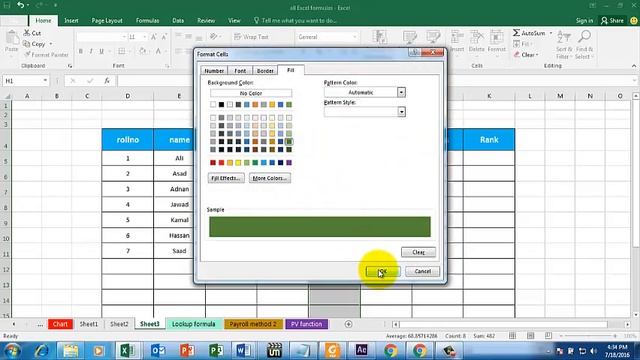Open the Formulas ribbon tab
This screenshot has height=360, width=640.
click(147, 20)
